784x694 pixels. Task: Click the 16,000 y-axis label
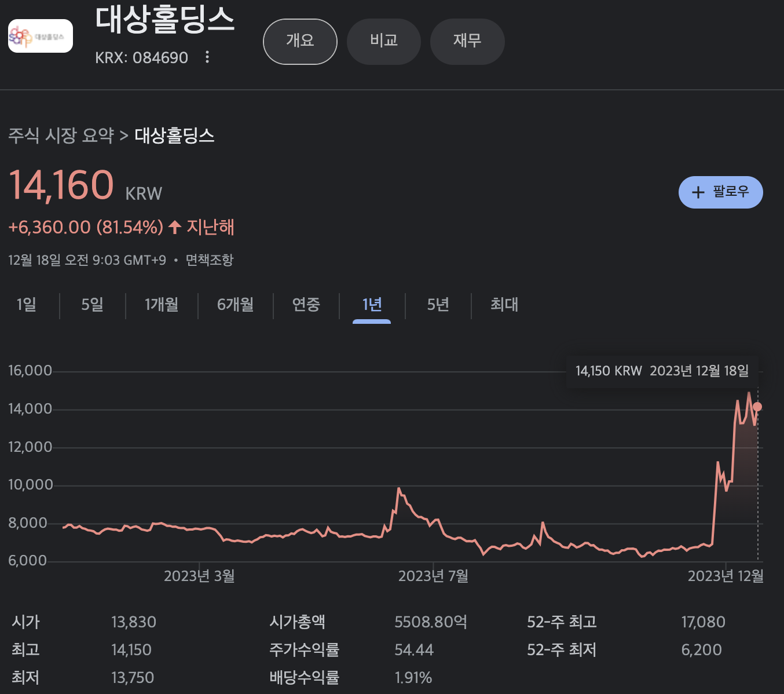[30, 371]
